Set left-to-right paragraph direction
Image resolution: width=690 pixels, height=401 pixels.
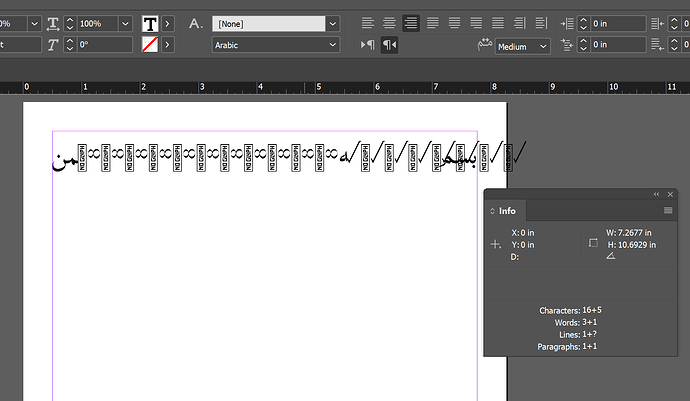pos(367,44)
